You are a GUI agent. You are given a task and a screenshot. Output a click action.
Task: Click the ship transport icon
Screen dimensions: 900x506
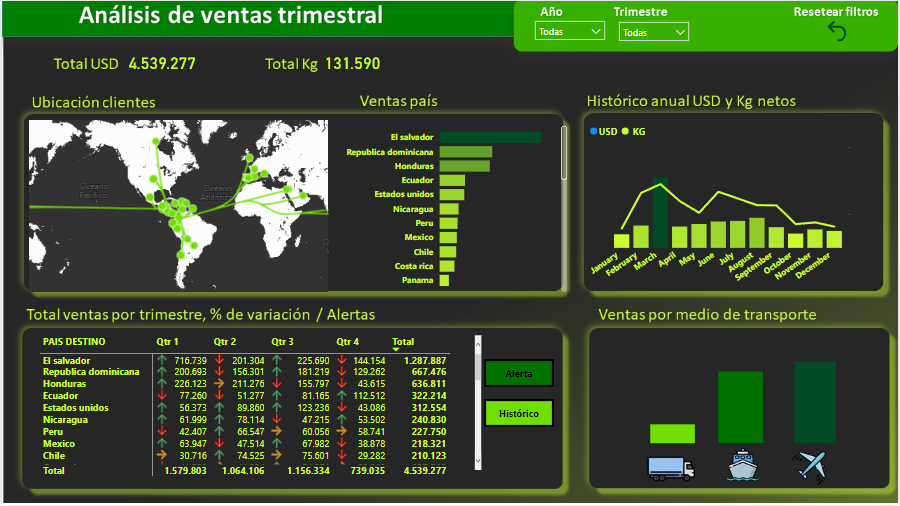[x=743, y=465]
